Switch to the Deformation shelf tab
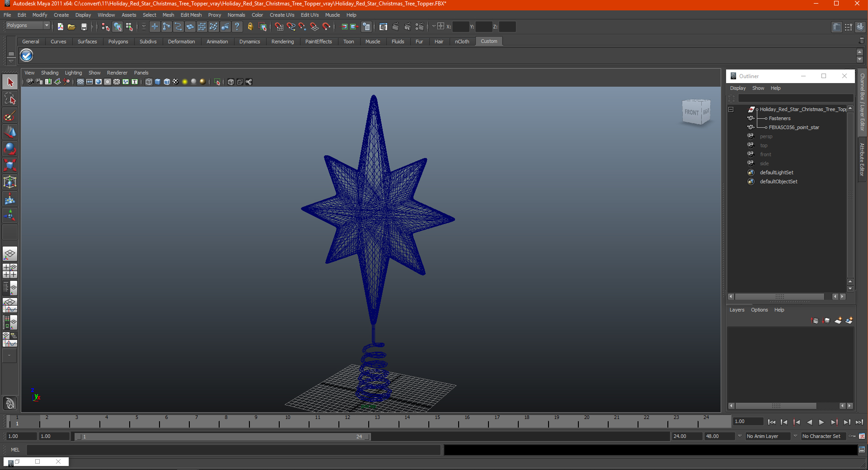 [181, 42]
